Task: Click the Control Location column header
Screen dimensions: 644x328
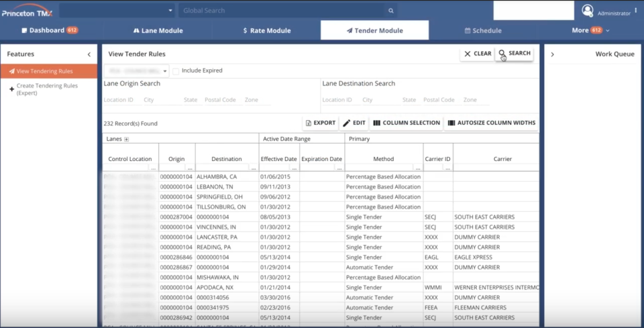Action: tap(130, 159)
